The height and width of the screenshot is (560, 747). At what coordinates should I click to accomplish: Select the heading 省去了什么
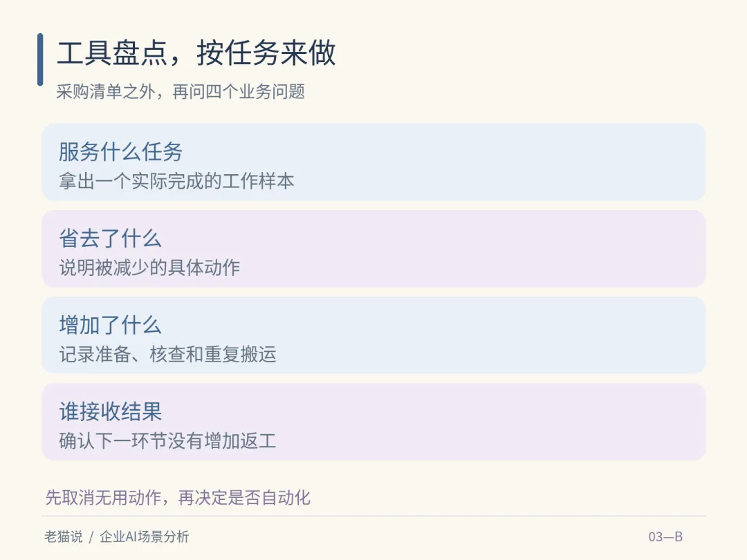110,239
